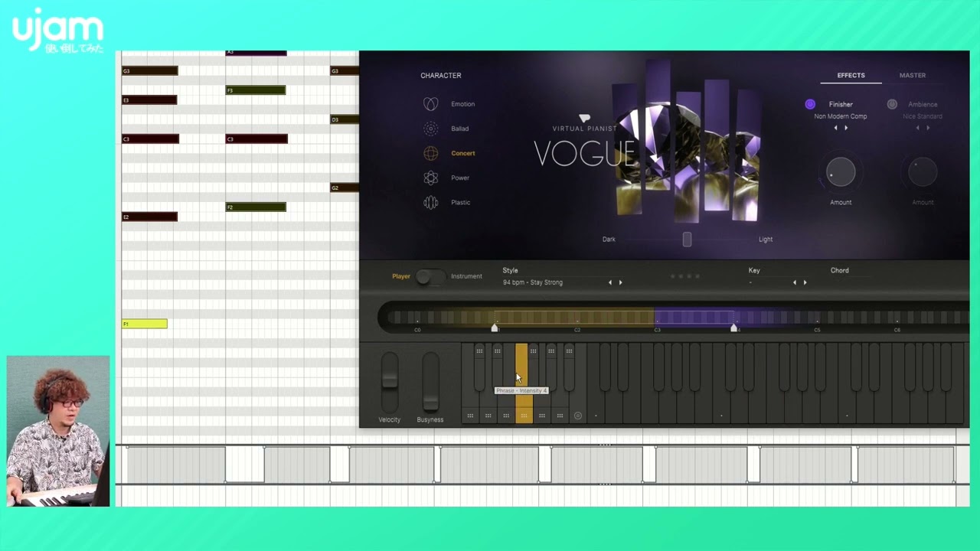Select the Plastic character icon
Screen dimensions: 980x551
431,202
